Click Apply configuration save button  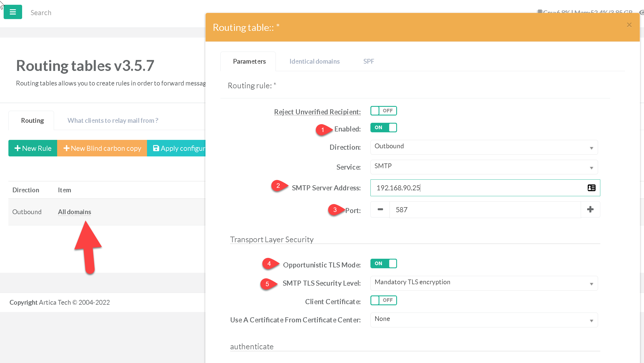177,148
